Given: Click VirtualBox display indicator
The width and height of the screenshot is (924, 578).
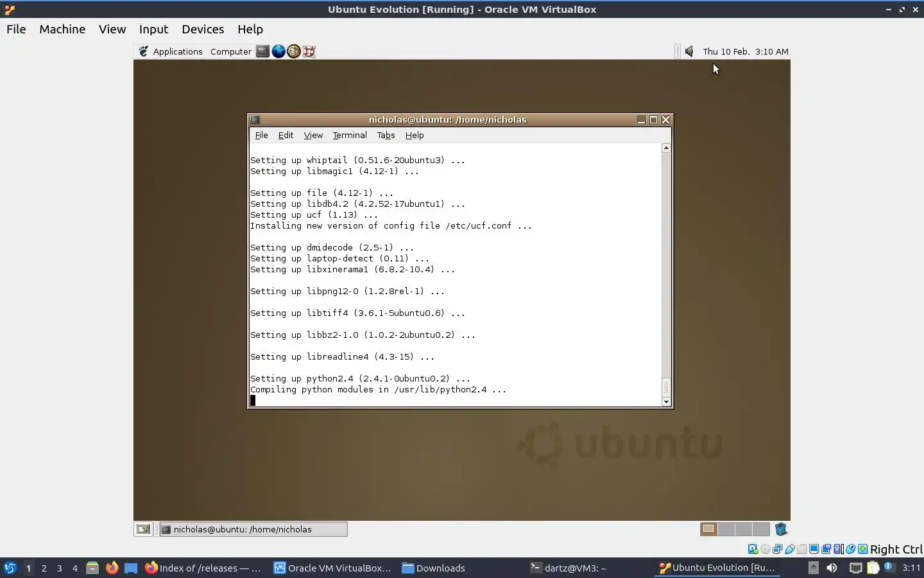Looking at the screenshot, I should pyautogui.click(x=814, y=549).
